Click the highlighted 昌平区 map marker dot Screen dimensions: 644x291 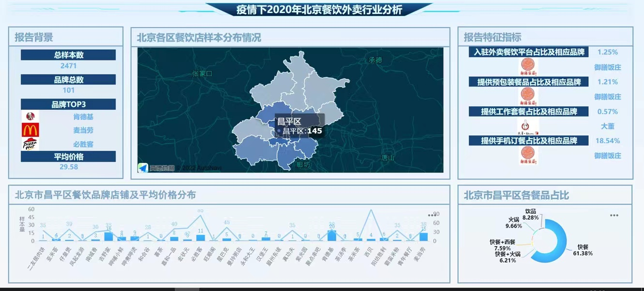coord(279,131)
